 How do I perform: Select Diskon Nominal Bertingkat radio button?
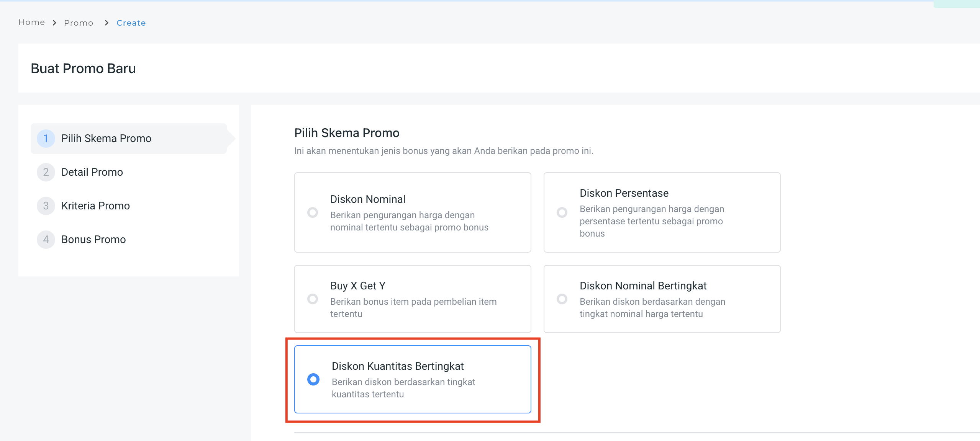[x=562, y=299]
